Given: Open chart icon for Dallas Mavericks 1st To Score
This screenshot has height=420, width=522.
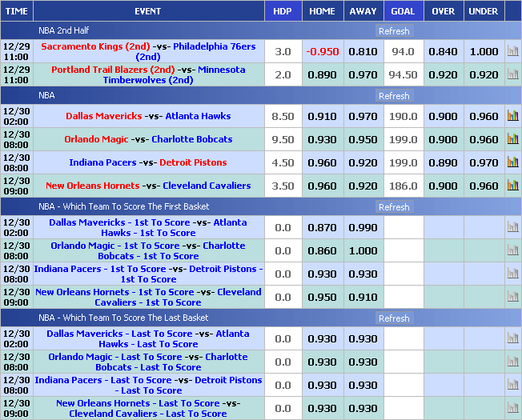Looking at the screenshot, I should 512,227.
